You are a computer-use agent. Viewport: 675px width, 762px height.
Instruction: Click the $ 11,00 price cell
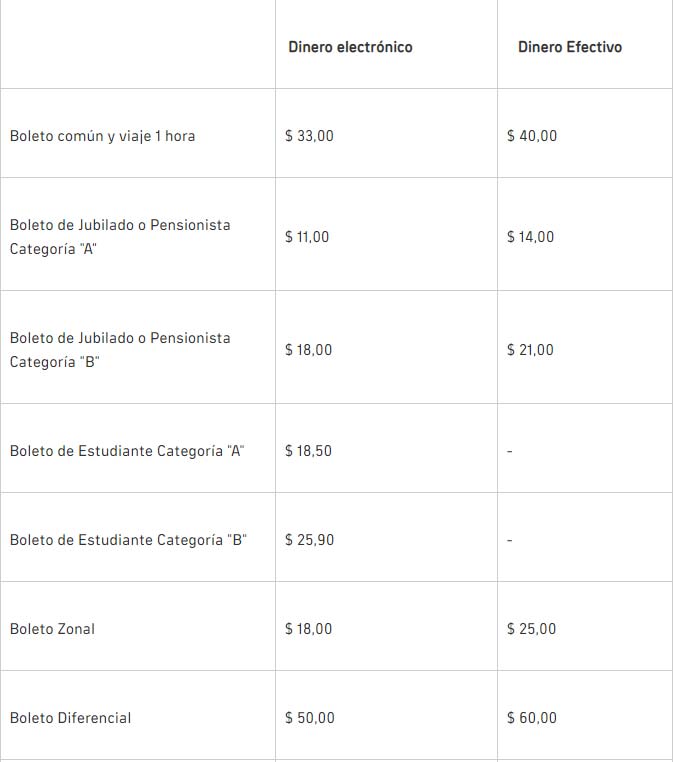pyautogui.click(x=307, y=237)
